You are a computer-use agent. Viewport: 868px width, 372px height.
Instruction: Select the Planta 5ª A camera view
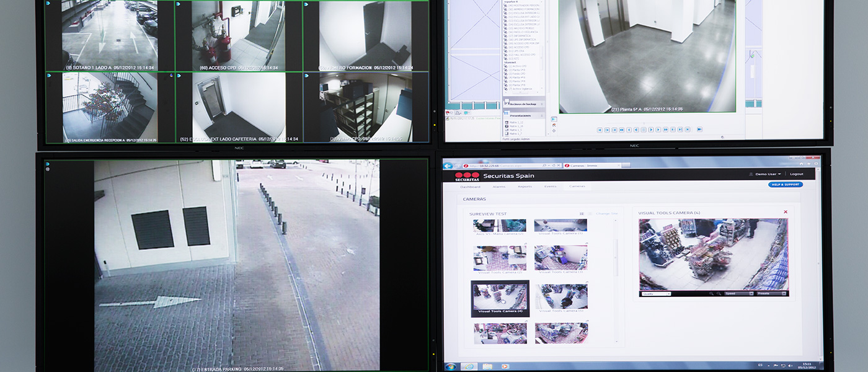647,56
